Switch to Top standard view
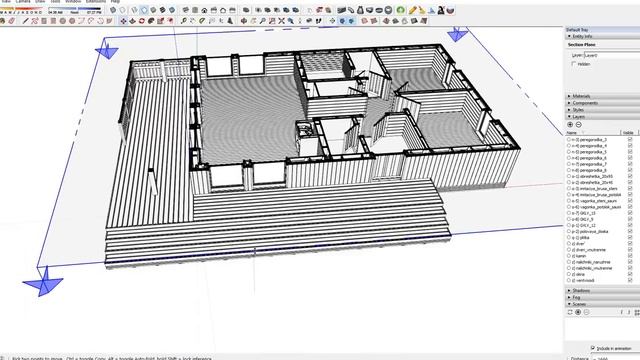640x360 pixels. [195, 10]
